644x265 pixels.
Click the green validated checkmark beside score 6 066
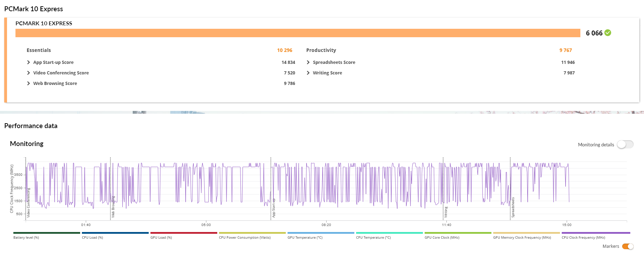(x=608, y=33)
